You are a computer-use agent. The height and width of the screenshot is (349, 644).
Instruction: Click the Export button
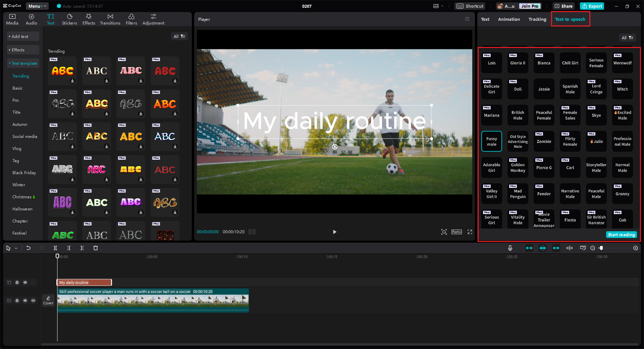(592, 6)
